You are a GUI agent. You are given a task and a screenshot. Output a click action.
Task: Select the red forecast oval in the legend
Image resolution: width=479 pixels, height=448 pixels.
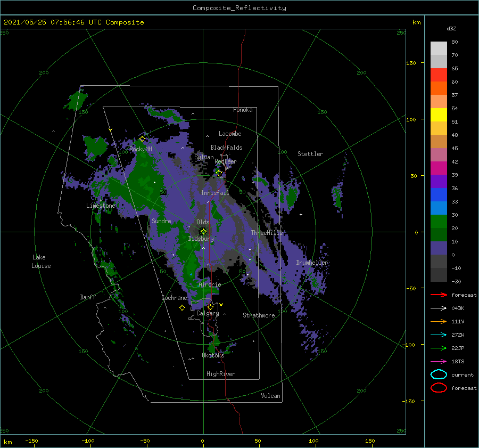point(439,388)
